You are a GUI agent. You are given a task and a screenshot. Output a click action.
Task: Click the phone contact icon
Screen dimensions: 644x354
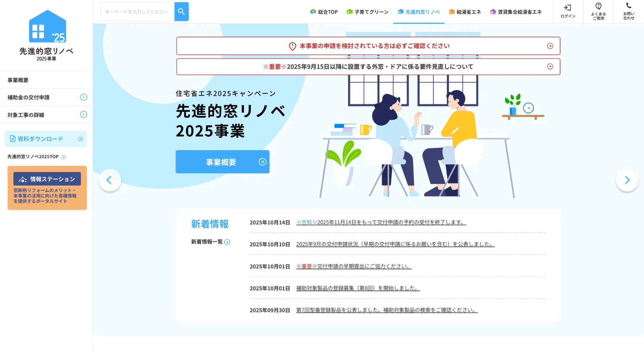(x=629, y=6)
